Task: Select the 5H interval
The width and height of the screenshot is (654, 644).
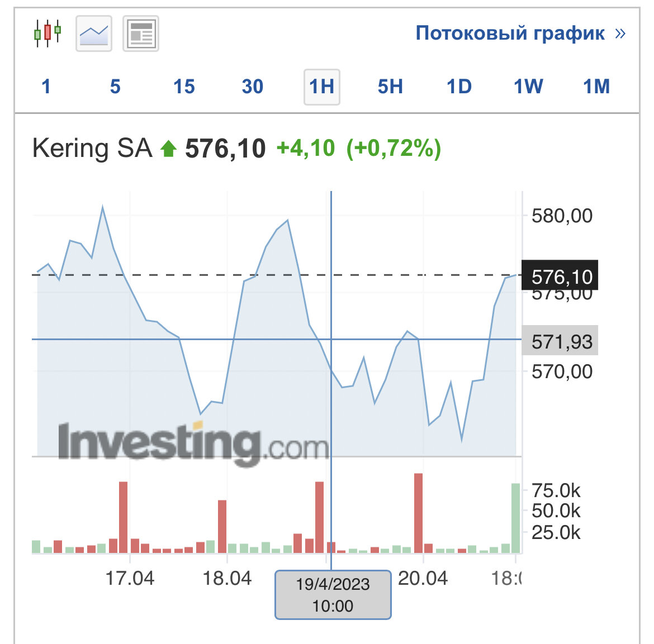Action: pyautogui.click(x=390, y=87)
